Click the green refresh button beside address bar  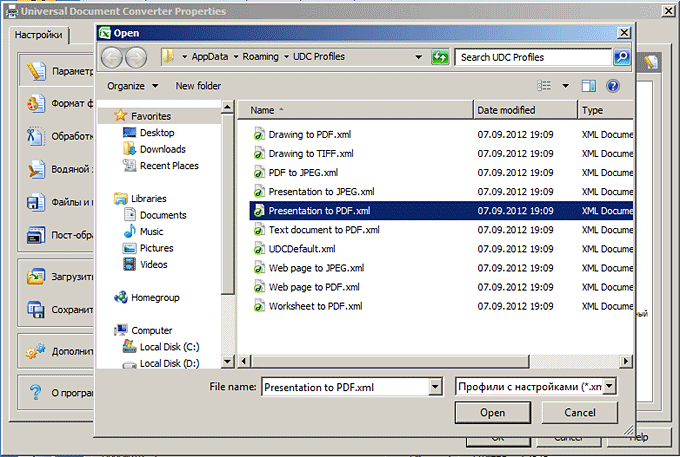coord(439,57)
